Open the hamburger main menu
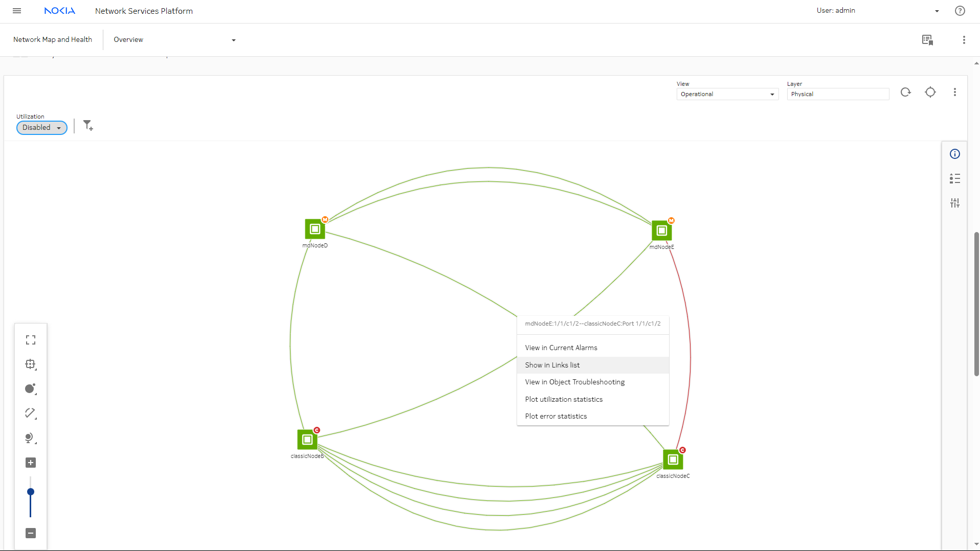Screen dimensions: 980x551 coord(17,11)
